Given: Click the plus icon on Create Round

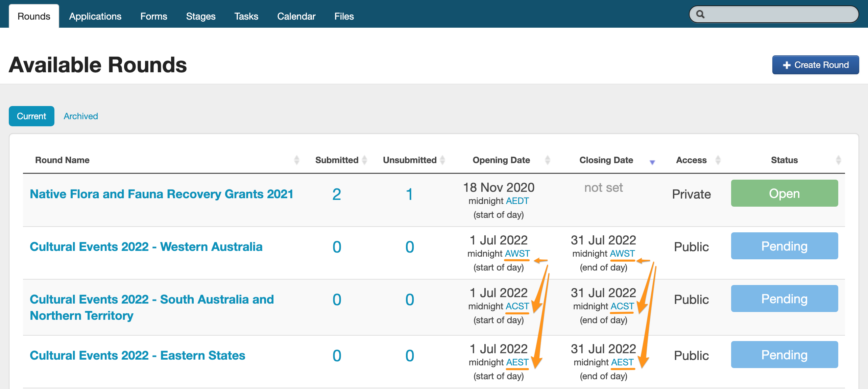Looking at the screenshot, I should coord(787,65).
